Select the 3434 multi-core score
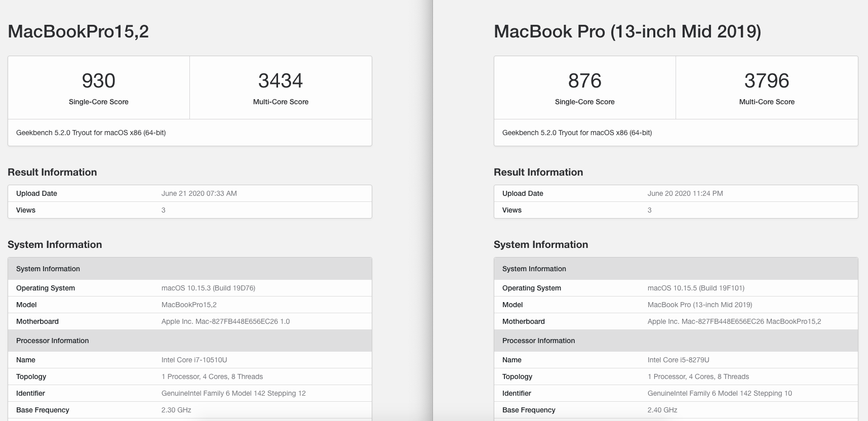868x421 pixels. 281,80
